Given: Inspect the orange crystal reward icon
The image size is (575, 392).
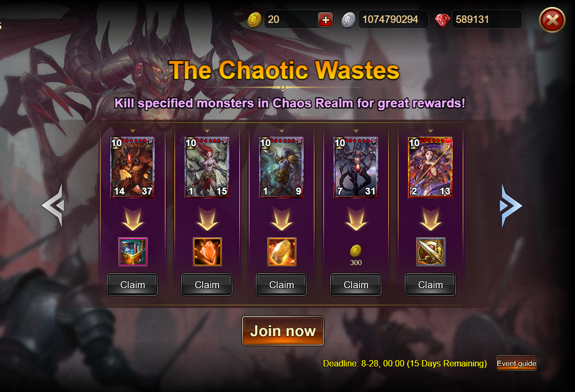Looking at the screenshot, I should tap(207, 252).
